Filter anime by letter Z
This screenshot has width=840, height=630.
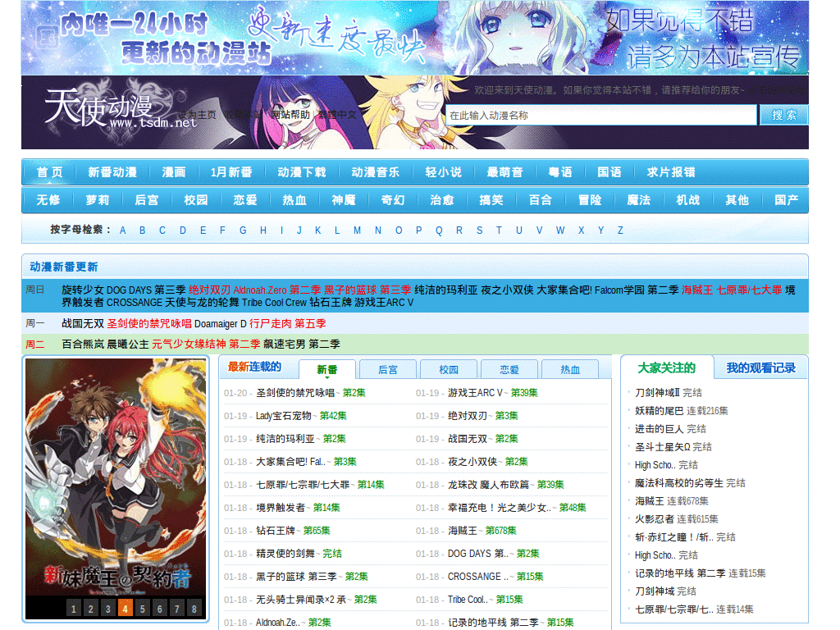tap(620, 231)
